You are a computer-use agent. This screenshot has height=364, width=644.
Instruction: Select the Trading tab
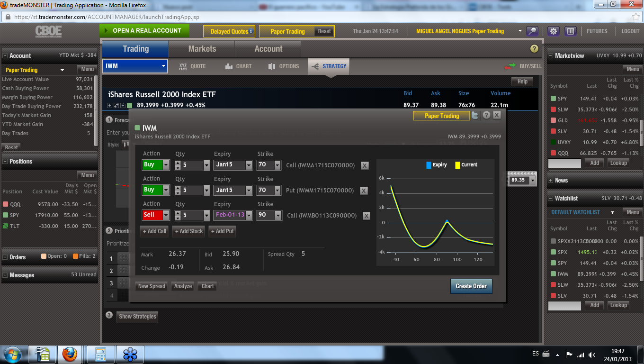135,49
